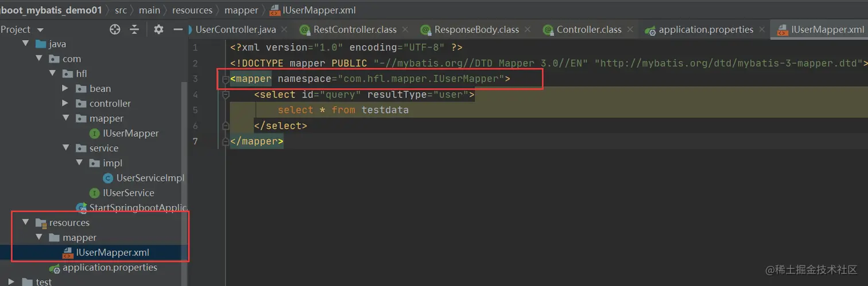Click src in the breadcrumb path
This screenshot has width=868, height=286.
(x=120, y=10)
